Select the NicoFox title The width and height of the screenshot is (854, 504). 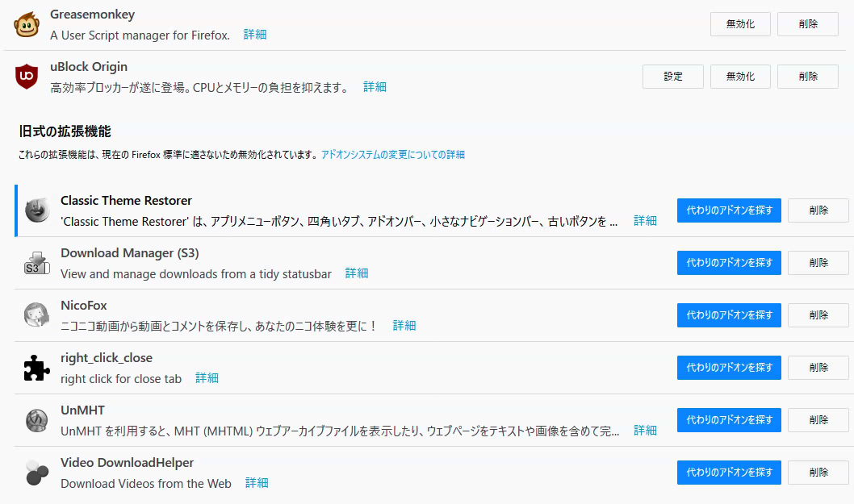coord(84,306)
